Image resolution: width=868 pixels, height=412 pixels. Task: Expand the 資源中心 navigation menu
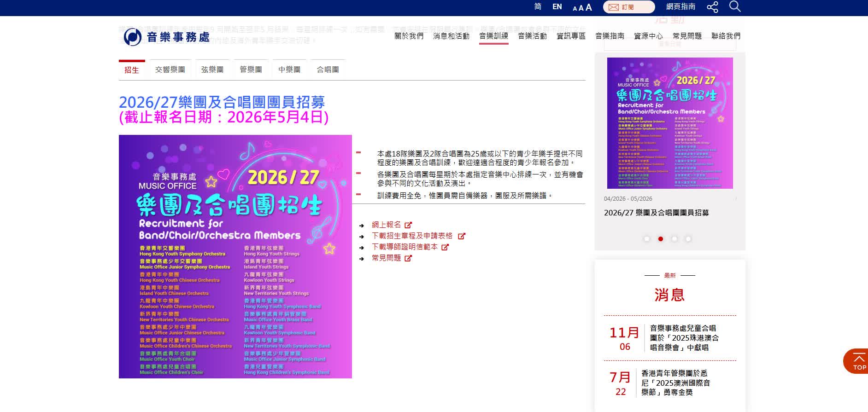point(648,36)
